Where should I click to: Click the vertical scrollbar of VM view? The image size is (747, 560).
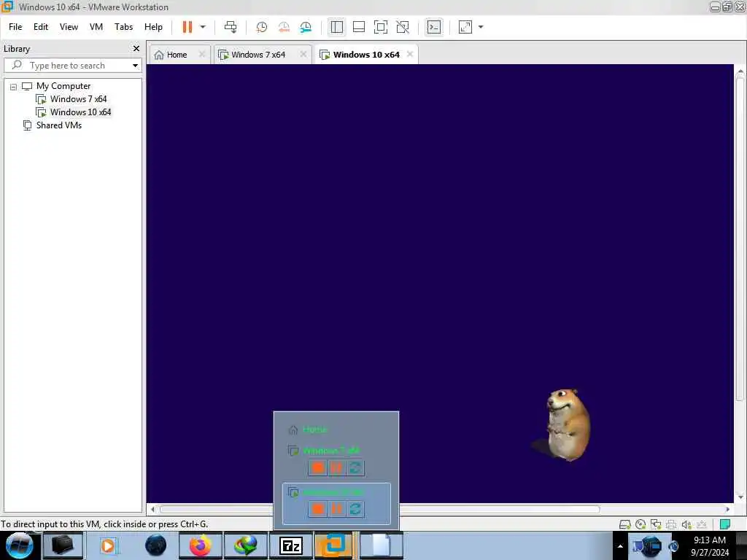(x=740, y=238)
